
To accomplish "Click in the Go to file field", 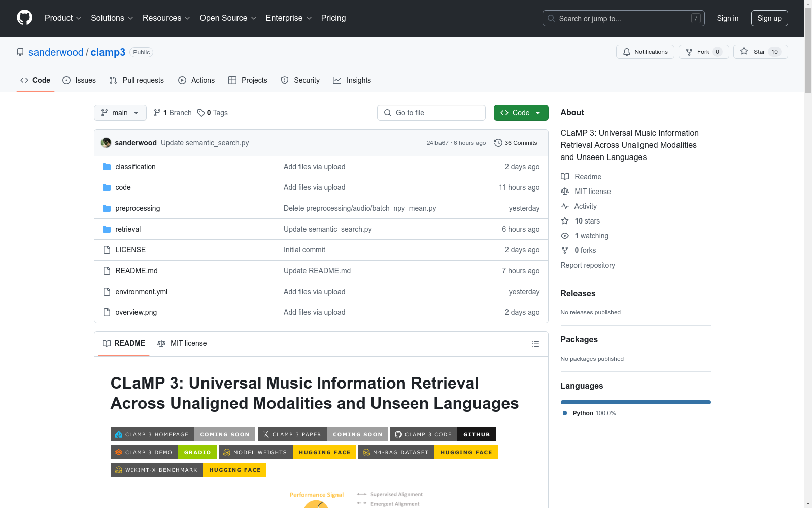I will pos(431,113).
